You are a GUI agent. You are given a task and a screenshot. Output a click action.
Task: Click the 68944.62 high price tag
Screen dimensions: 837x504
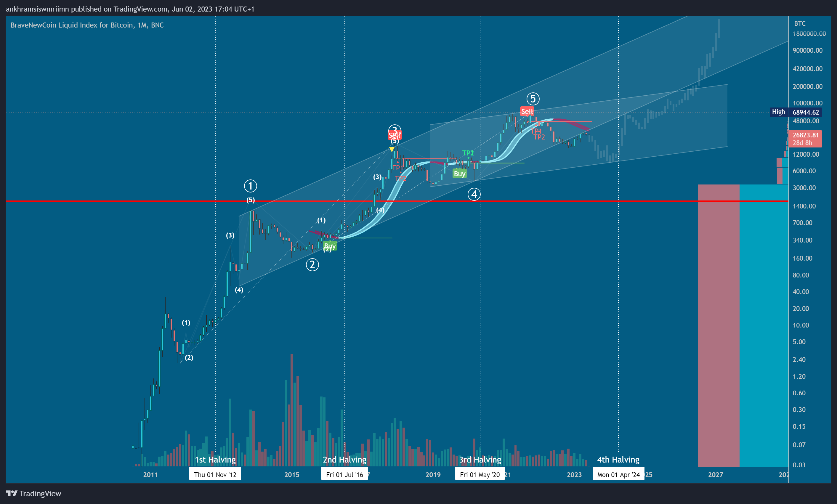tap(805, 112)
